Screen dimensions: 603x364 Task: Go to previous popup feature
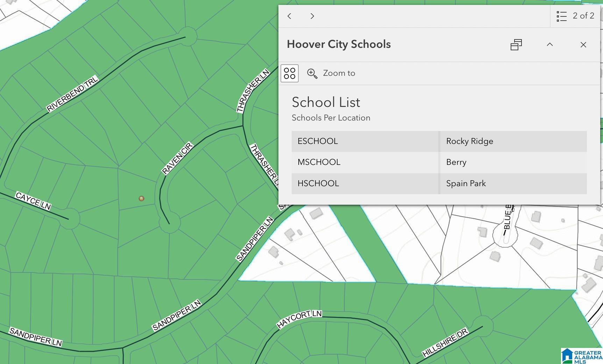coord(289,16)
